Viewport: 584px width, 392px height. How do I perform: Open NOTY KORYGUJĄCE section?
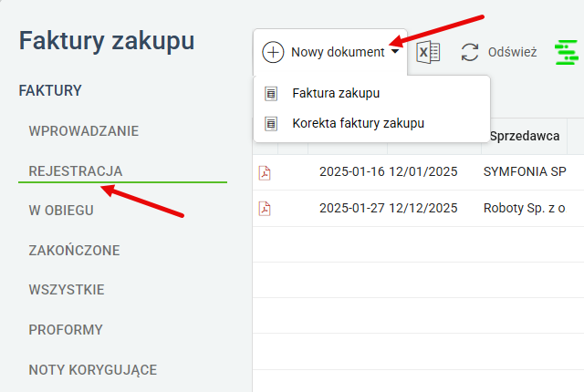93,370
